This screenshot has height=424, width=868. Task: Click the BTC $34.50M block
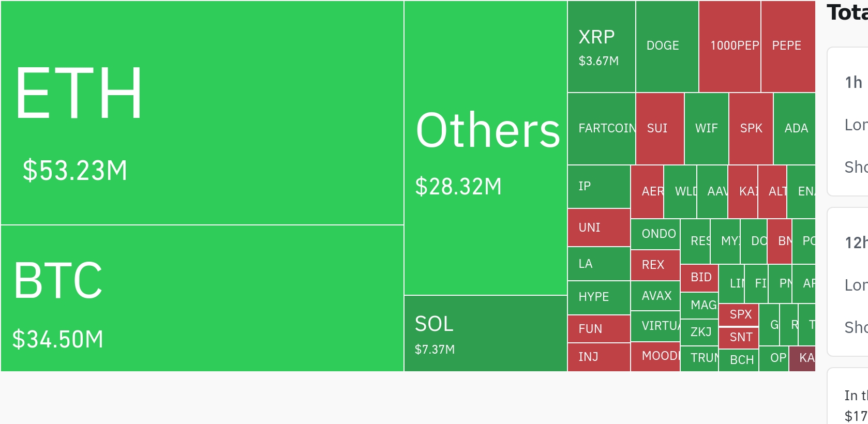(202, 298)
